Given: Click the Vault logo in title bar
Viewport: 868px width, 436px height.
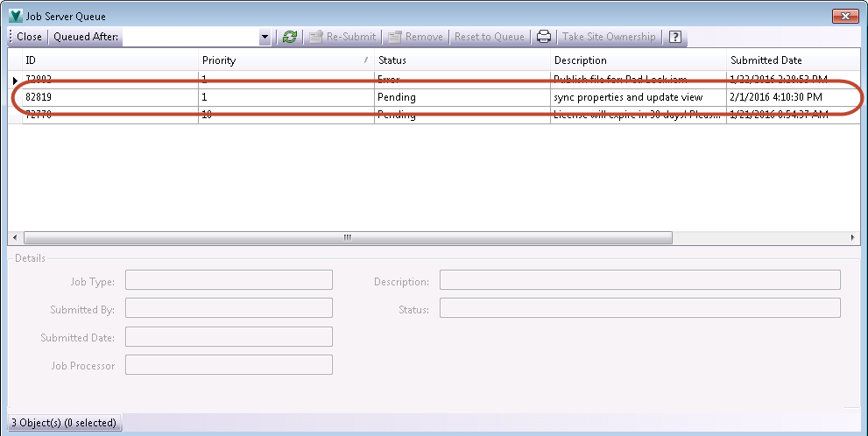Looking at the screenshot, I should pyautogui.click(x=15, y=16).
